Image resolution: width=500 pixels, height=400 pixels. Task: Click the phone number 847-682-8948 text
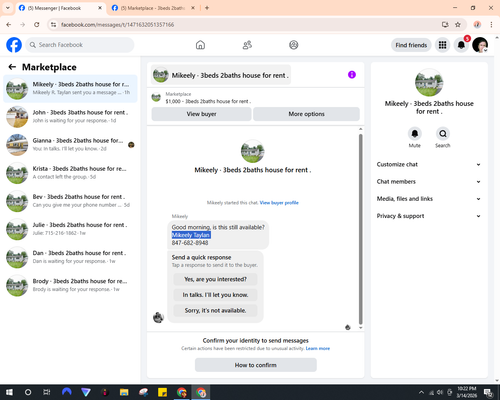(190, 243)
